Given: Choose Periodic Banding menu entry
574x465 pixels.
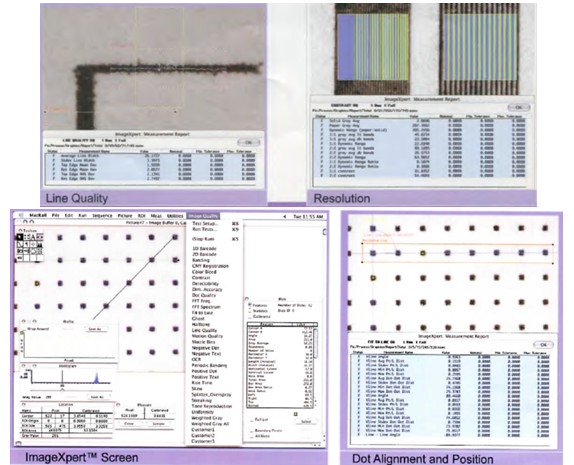Looking at the screenshot, I should click(x=209, y=365).
